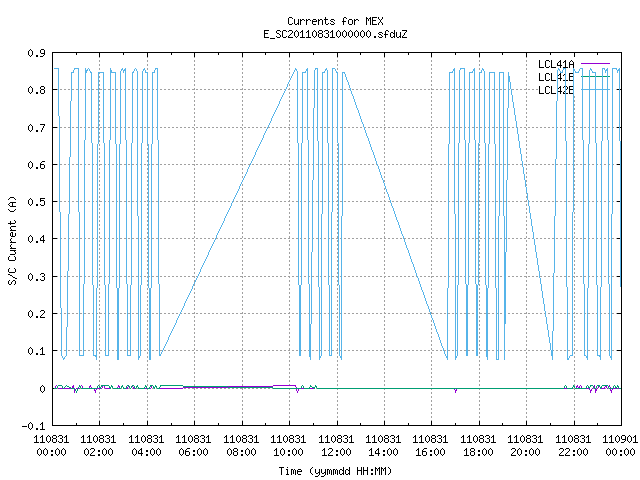Image resolution: width=640 pixels, height=480 pixels.
Task: Click the x-axis label 'Time (yymmdd HH:MM)'
Action: (x=335, y=471)
